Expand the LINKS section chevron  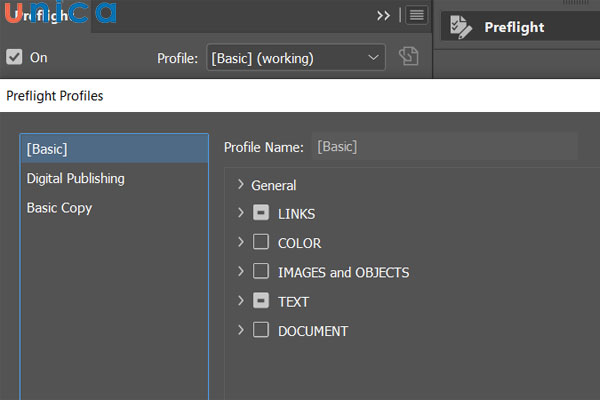[x=240, y=213]
